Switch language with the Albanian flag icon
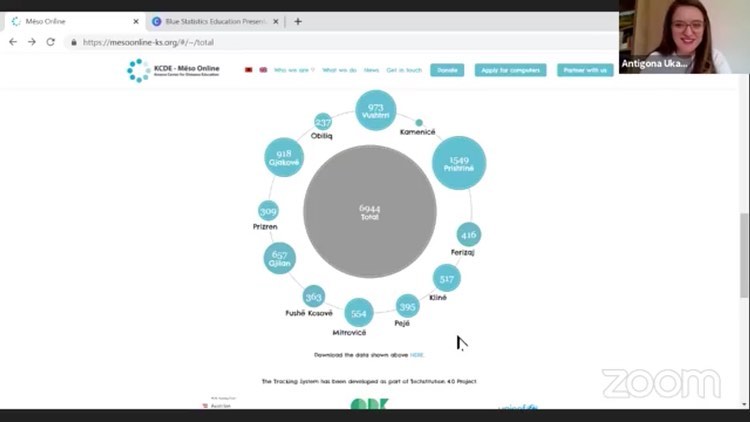Image resolution: width=750 pixels, height=422 pixels. tap(248, 70)
